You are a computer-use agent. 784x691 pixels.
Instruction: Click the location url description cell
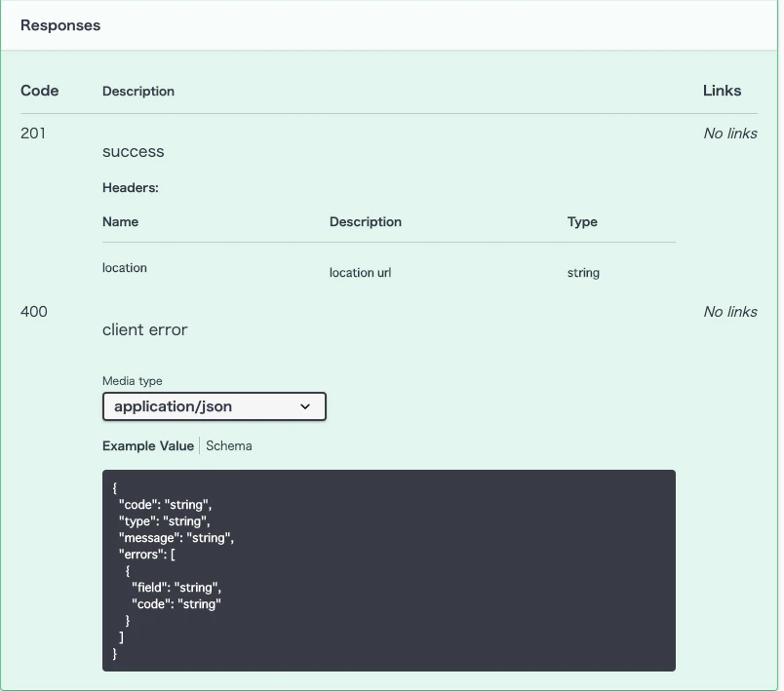coord(360,273)
